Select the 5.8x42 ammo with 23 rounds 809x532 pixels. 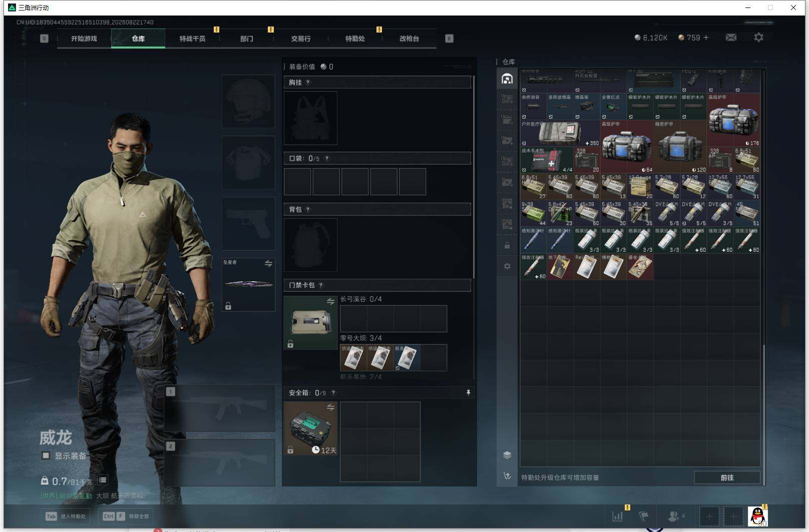click(560, 213)
